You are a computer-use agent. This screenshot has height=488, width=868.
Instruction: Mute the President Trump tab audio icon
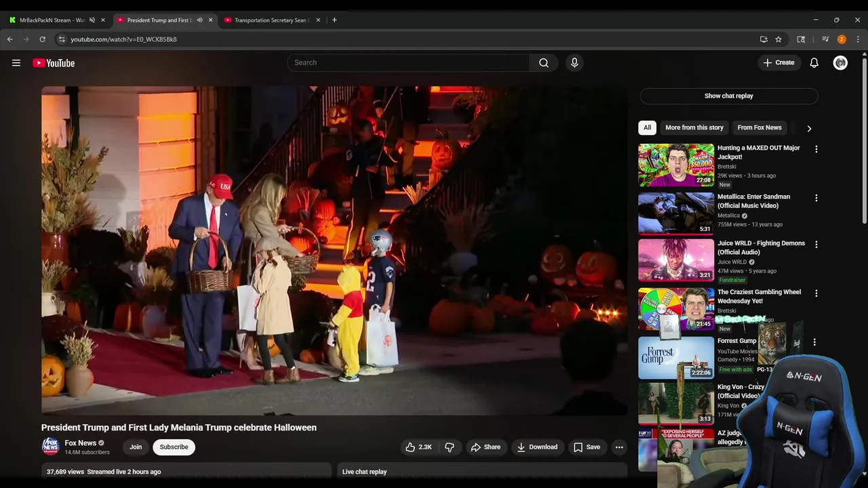click(199, 20)
